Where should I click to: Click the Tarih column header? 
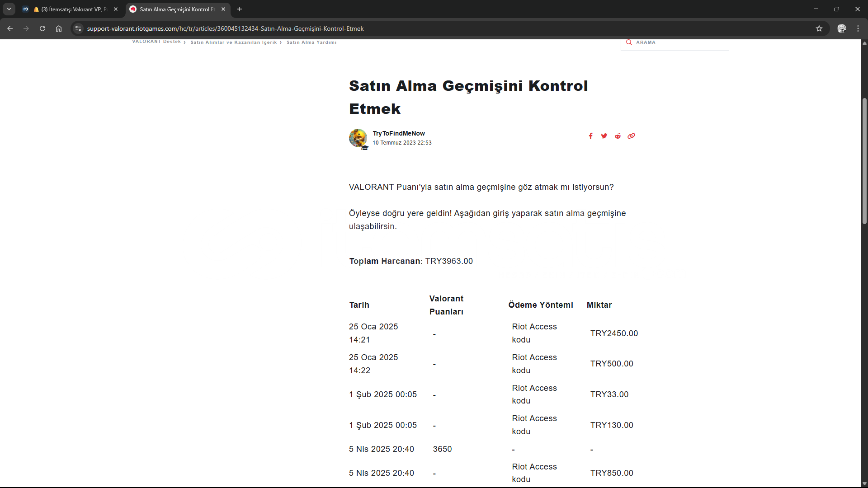tap(359, 305)
